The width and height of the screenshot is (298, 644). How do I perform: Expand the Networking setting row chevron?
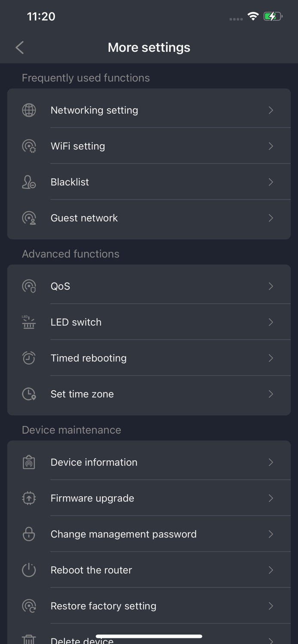pos(271,110)
